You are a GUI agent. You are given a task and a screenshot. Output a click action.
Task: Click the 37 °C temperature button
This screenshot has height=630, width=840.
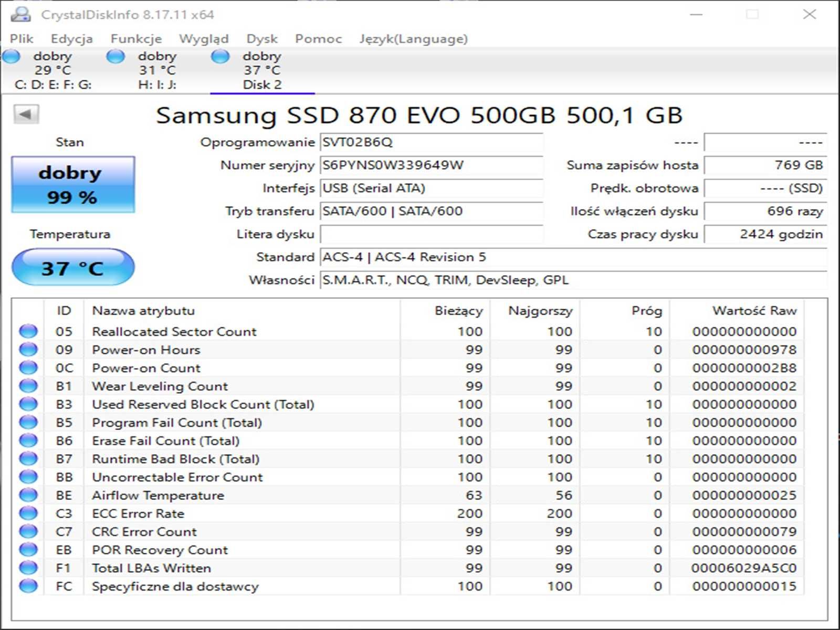point(73,268)
